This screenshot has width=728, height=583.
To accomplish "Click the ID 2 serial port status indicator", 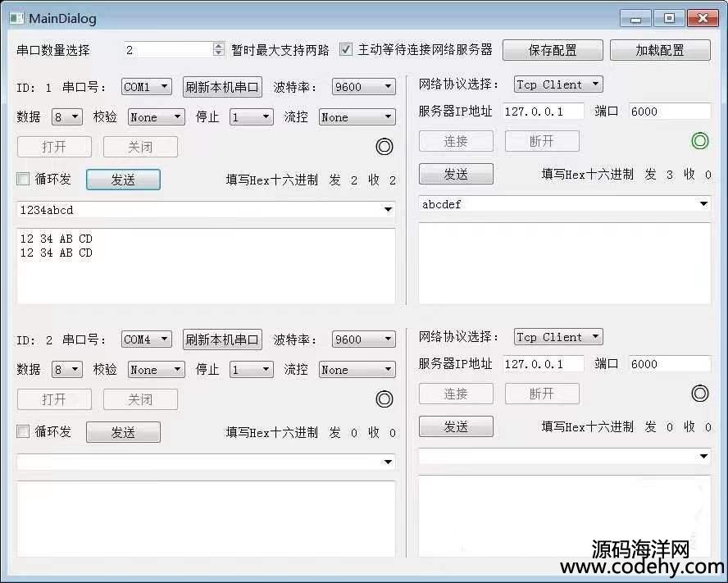I will click(x=384, y=399).
